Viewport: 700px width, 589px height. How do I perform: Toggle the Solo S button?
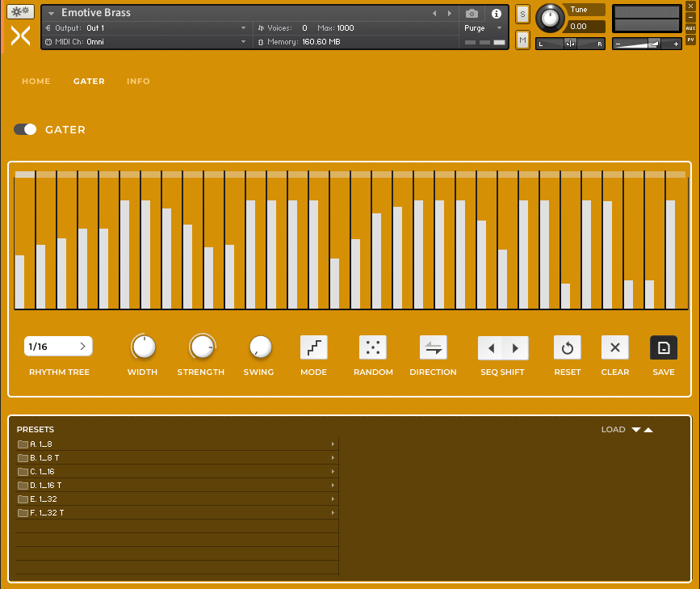pyautogui.click(x=522, y=15)
